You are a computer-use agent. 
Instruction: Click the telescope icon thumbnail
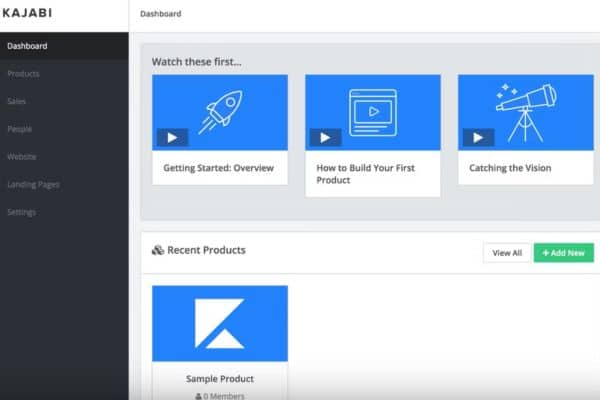tap(526, 112)
